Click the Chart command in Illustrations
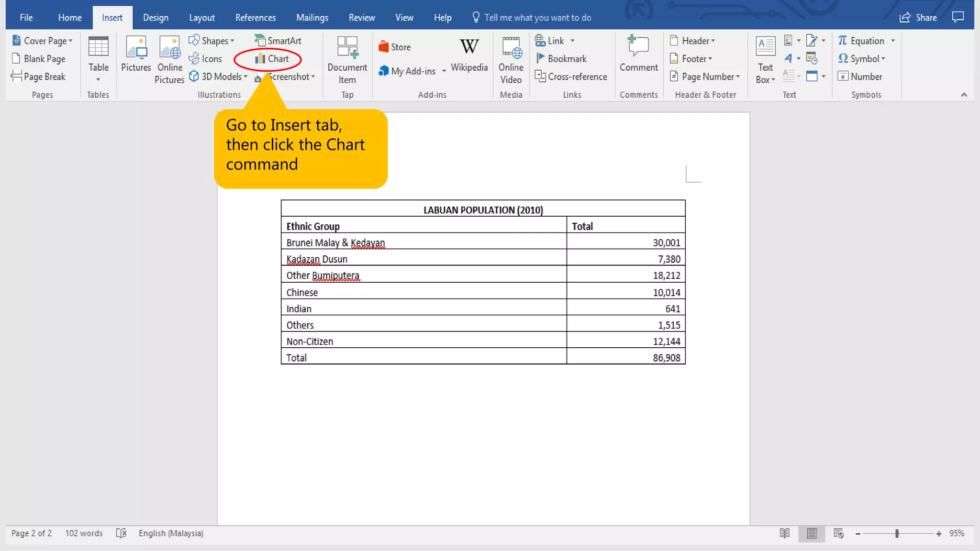The image size is (980, 551). click(272, 59)
